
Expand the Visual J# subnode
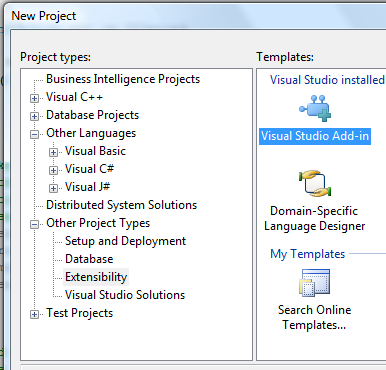(53, 188)
